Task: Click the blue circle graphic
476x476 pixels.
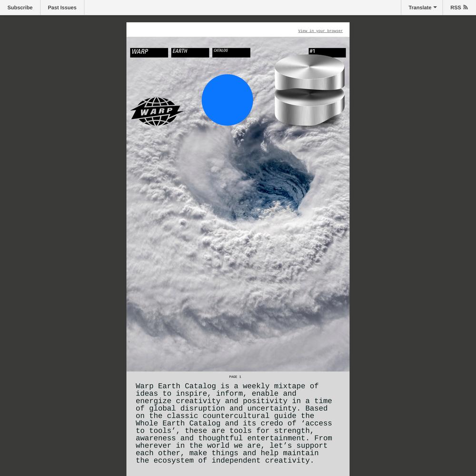Action: 227,100
